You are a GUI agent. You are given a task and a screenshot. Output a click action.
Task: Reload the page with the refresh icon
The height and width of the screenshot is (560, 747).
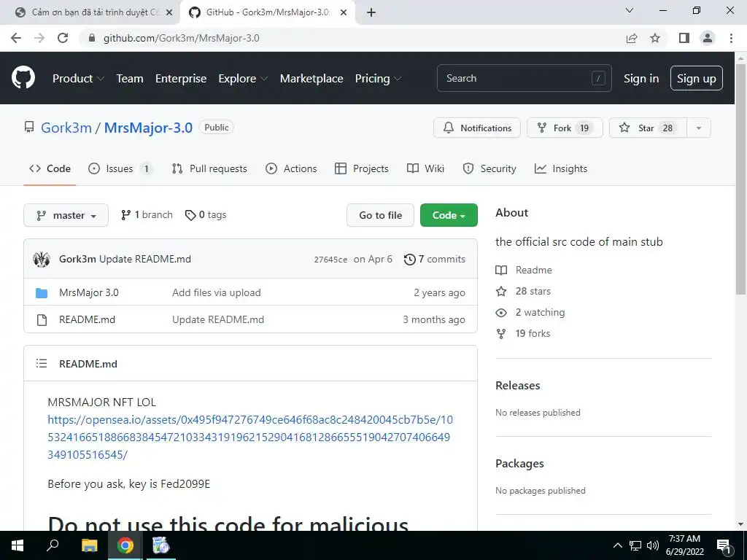63,38
